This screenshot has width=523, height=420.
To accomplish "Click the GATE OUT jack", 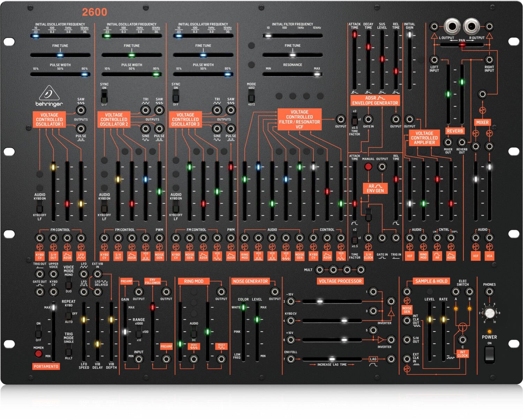I will click(x=40, y=292).
